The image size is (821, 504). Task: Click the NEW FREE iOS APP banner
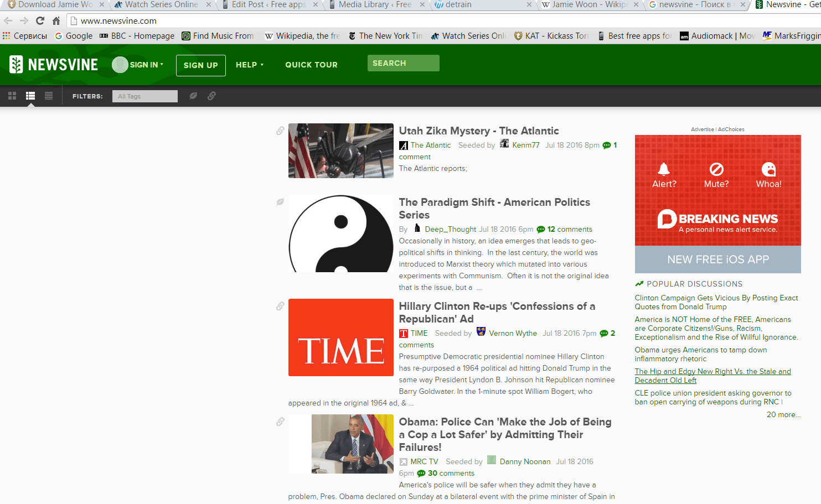click(x=718, y=259)
